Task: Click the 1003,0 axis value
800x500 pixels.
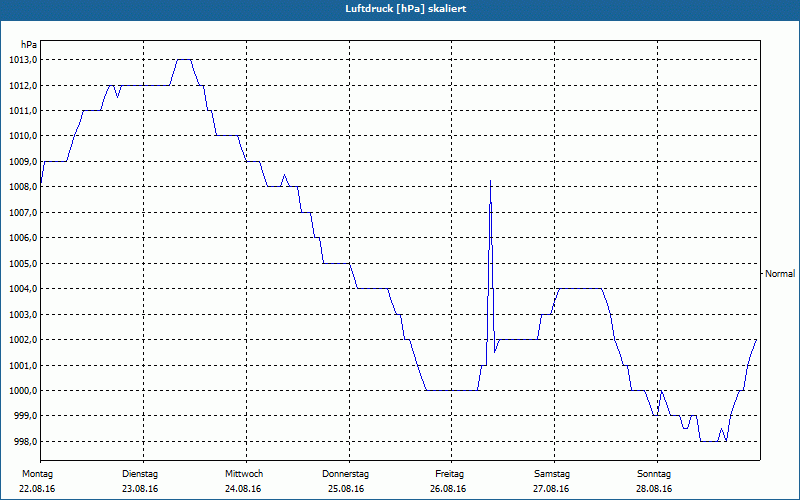Action: 23,315
